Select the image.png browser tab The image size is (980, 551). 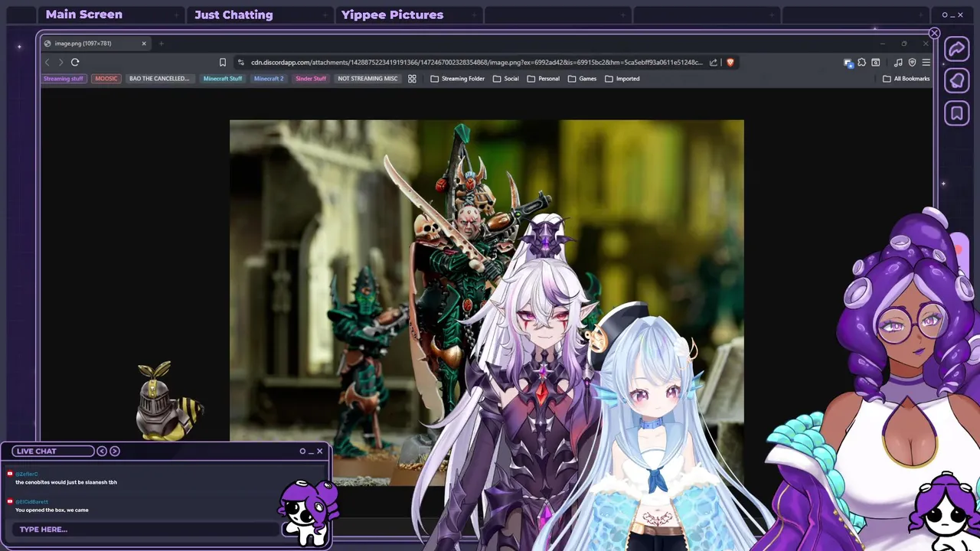tap(96, 44)
